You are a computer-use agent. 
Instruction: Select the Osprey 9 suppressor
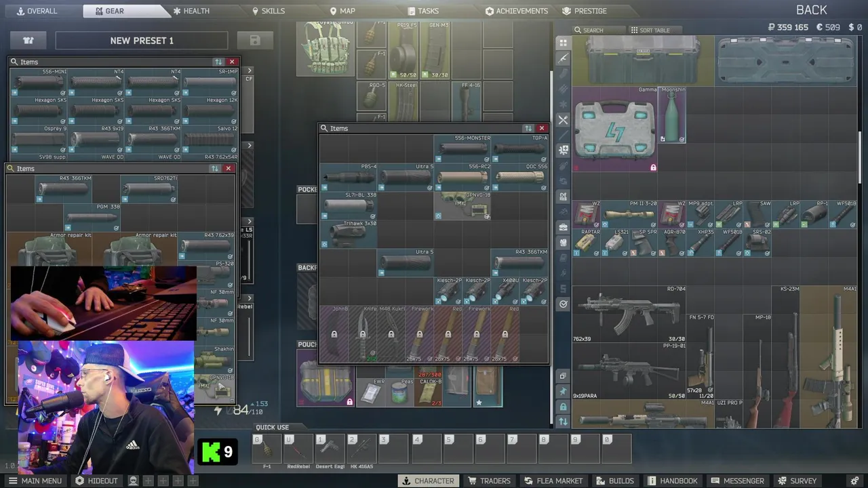click(x=39, y=138)
